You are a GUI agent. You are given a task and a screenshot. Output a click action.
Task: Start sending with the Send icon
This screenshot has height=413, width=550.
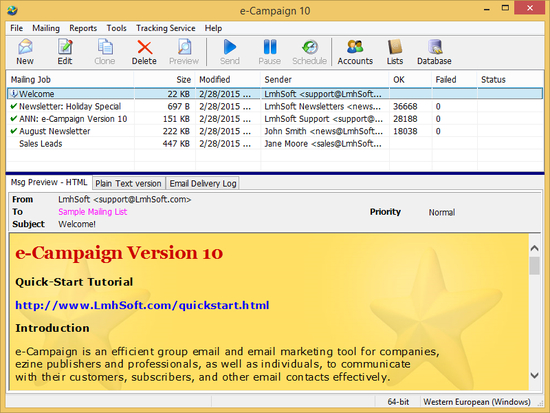pyautogui.click(x=230, y=52)
